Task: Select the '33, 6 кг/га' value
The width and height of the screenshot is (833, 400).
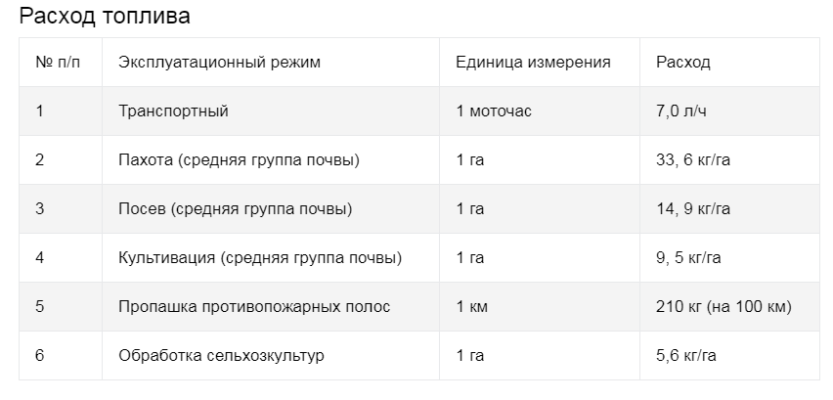Action: 693,160
